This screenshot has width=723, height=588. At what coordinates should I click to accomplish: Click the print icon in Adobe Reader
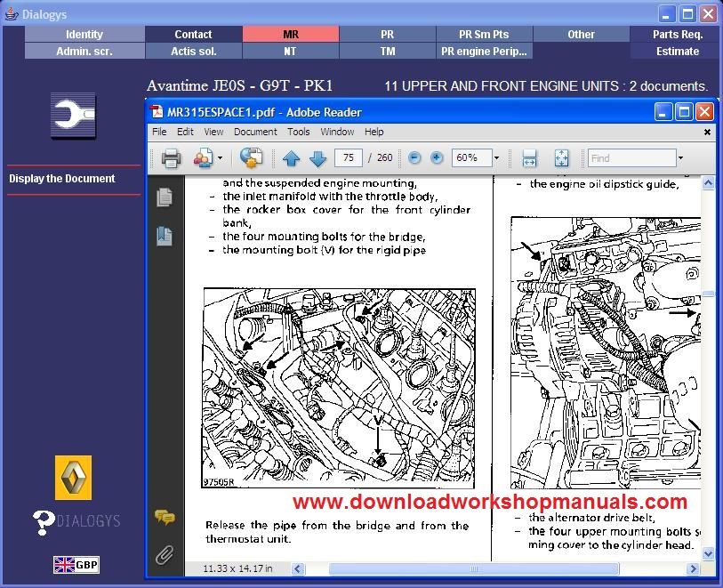(171, 158)
